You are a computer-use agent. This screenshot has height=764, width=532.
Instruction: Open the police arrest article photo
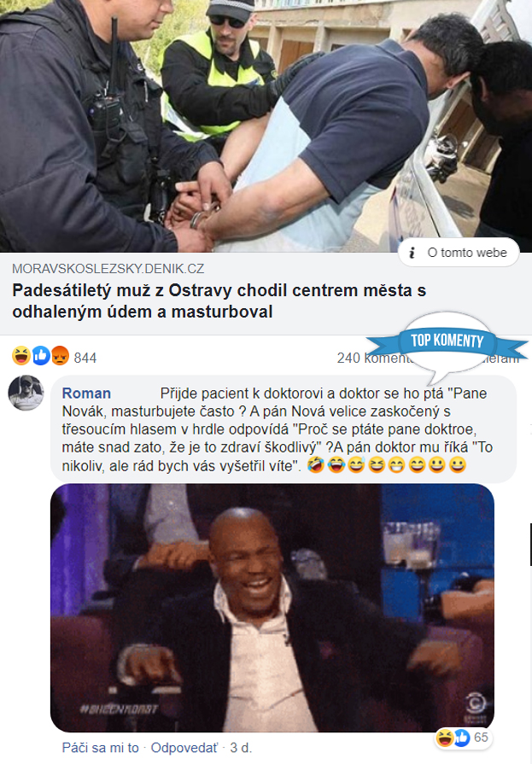coord(266,125)
